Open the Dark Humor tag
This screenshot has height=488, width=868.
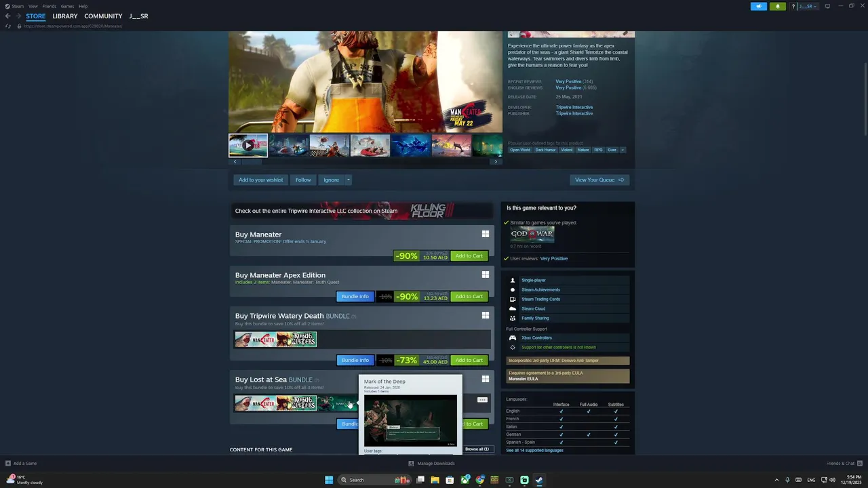tap(545, 150)
